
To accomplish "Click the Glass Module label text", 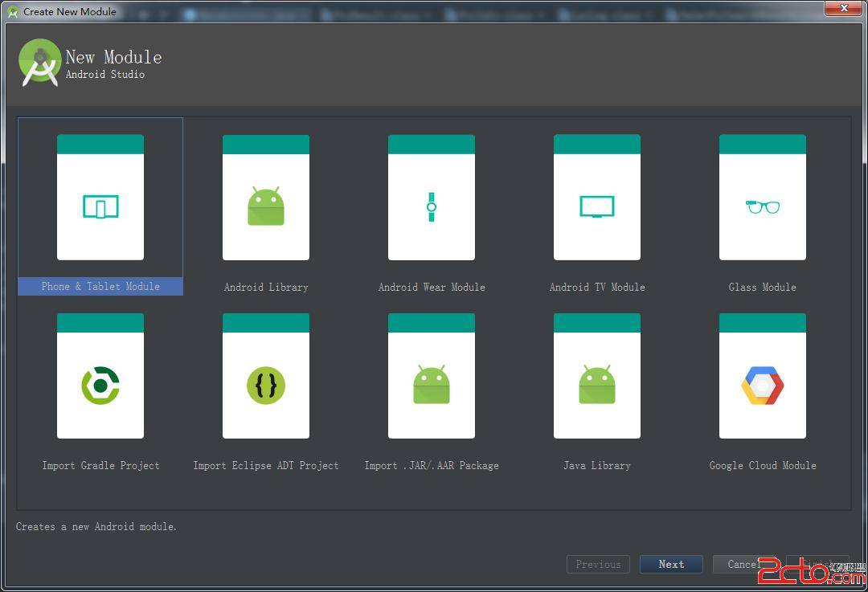I will tap(762, 287).
